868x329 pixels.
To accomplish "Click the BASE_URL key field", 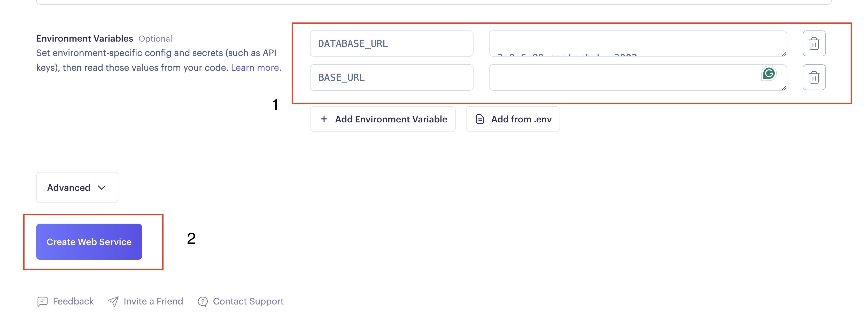I will pyautogui.click(x=392, y=77).
